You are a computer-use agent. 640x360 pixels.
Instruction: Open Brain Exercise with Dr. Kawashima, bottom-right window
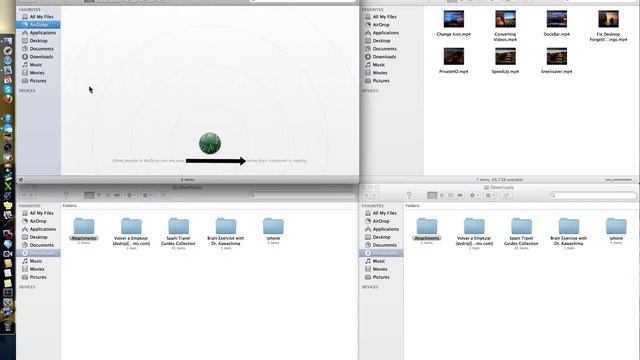point(569,232)
